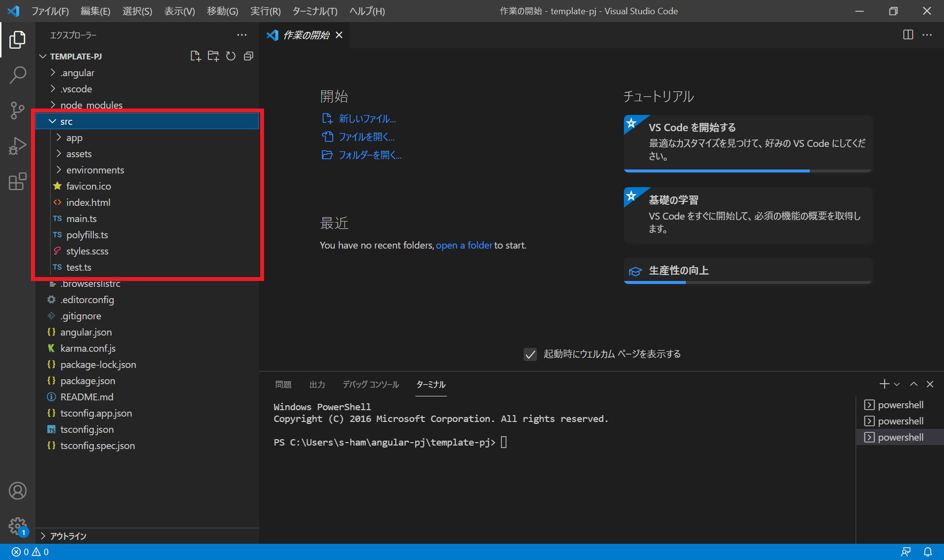This screenshot has width=944, height=560.
Task: Open Run and Debug view
Action: [18, 146]
